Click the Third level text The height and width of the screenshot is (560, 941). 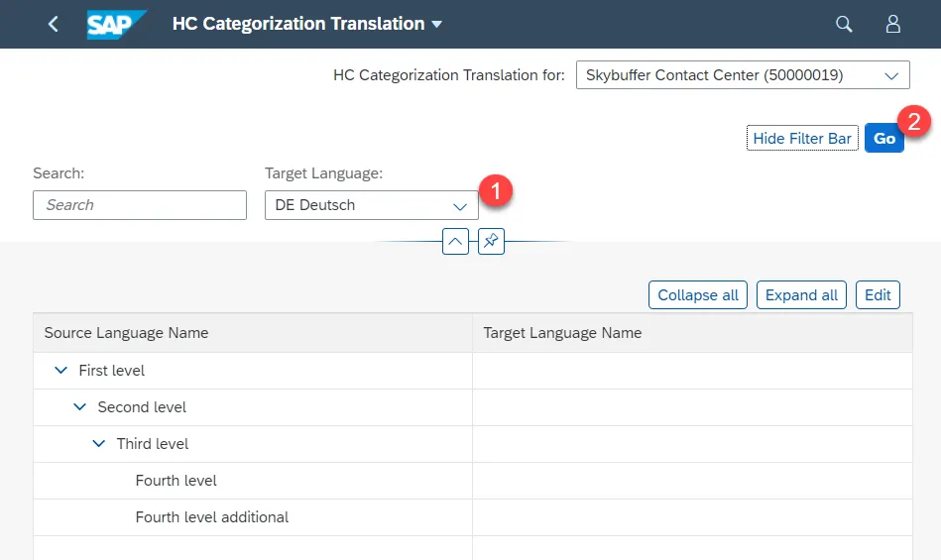pos(153,444)
